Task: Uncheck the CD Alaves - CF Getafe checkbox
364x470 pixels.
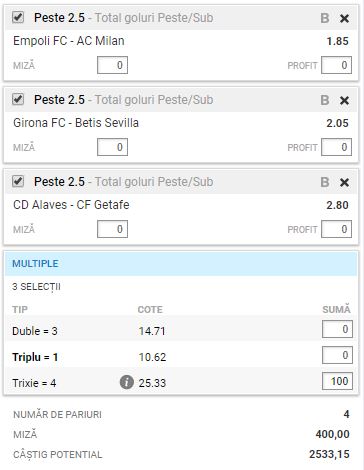Action: [18, 181]
